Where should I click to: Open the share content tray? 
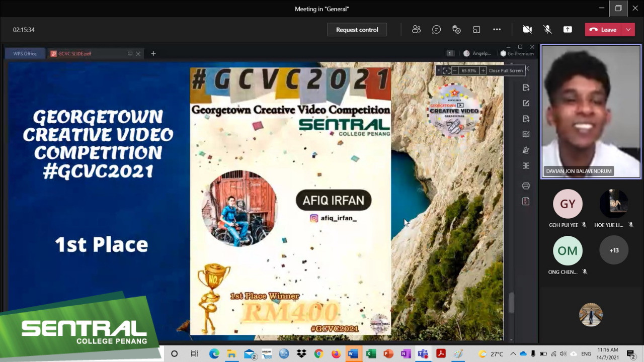568,30
